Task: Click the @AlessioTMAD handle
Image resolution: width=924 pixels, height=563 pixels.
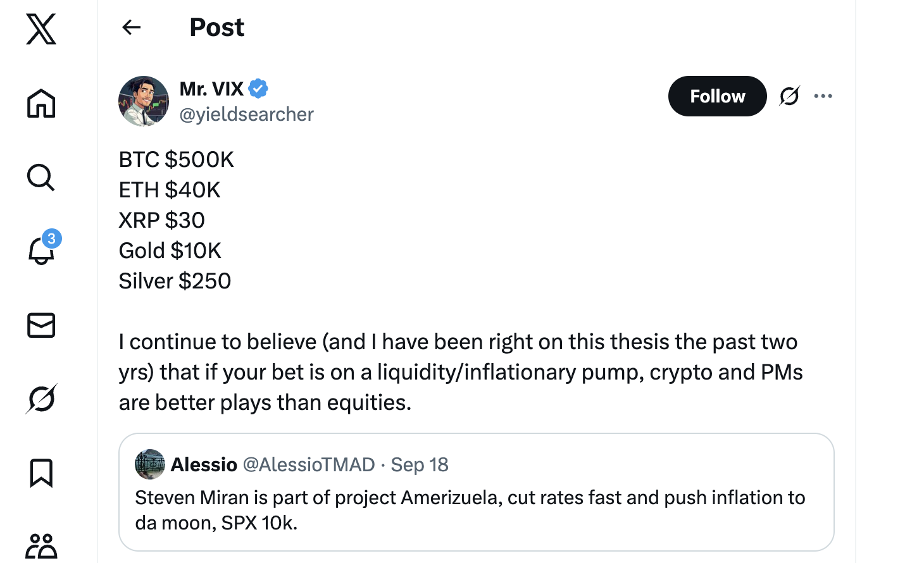Action: [x=309, y=465]
